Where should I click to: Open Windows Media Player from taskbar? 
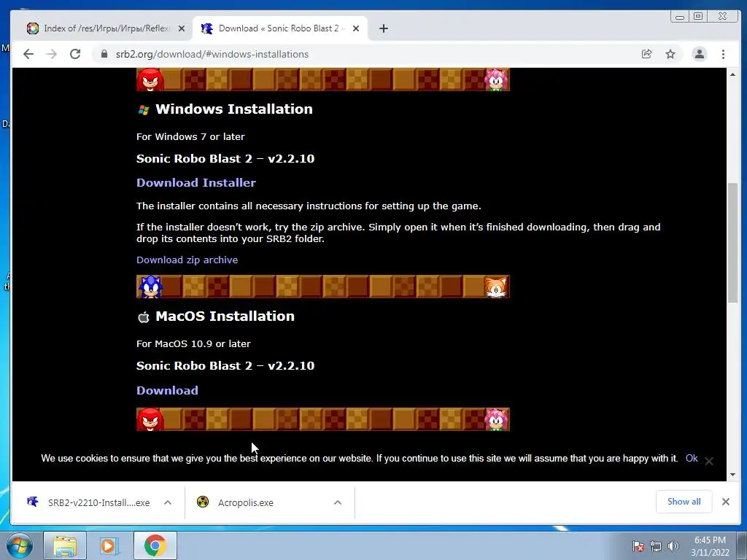[x=108, y=545]
